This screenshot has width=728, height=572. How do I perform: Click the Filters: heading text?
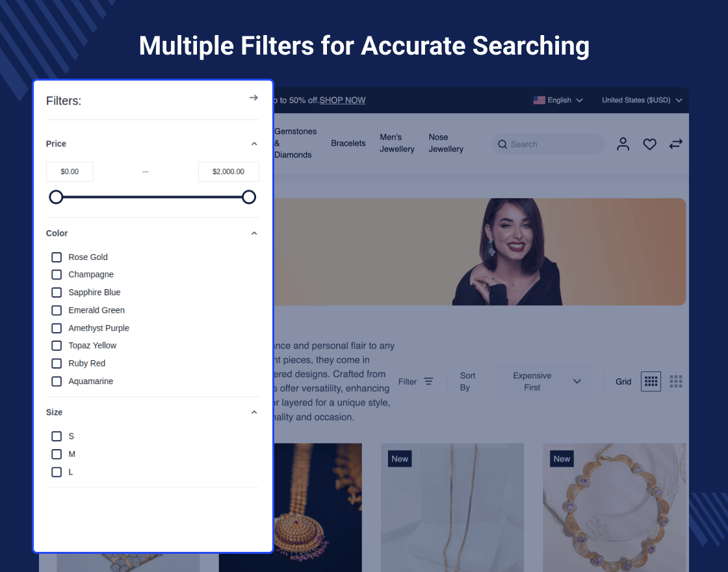(x=64, y=101)
